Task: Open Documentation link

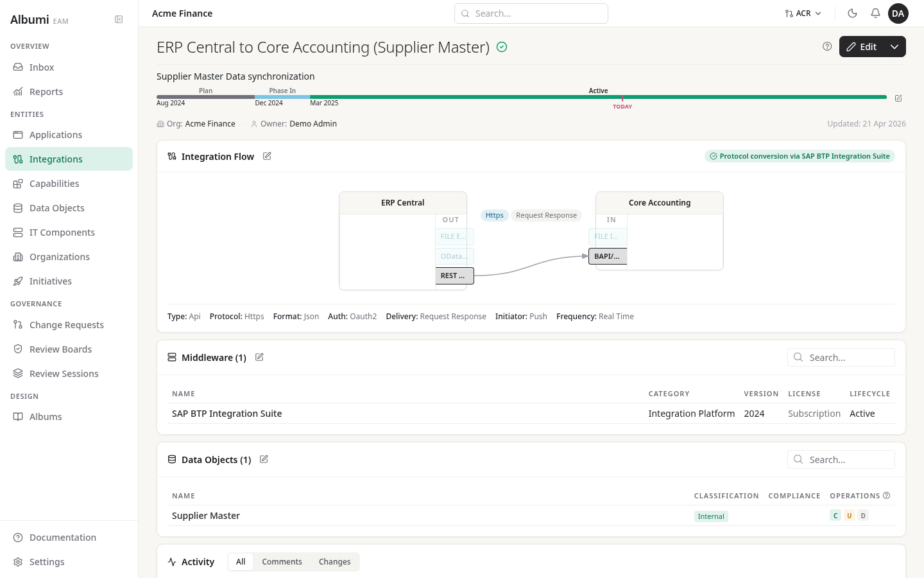Action: point(69,538)
